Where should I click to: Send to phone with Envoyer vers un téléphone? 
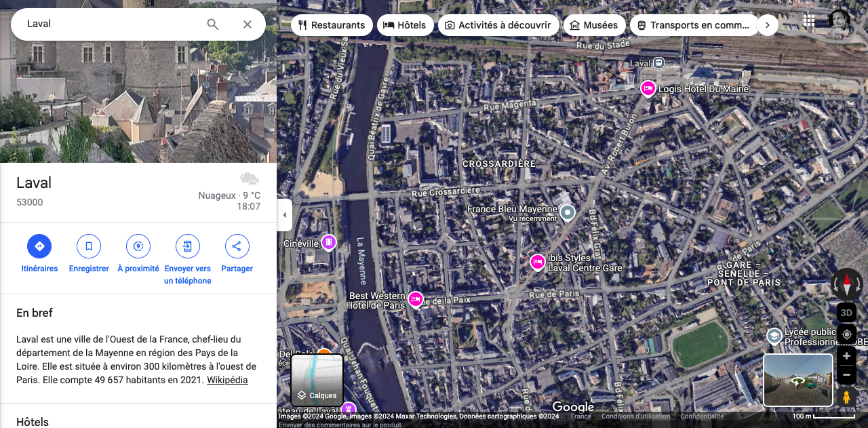click(188, 246)
